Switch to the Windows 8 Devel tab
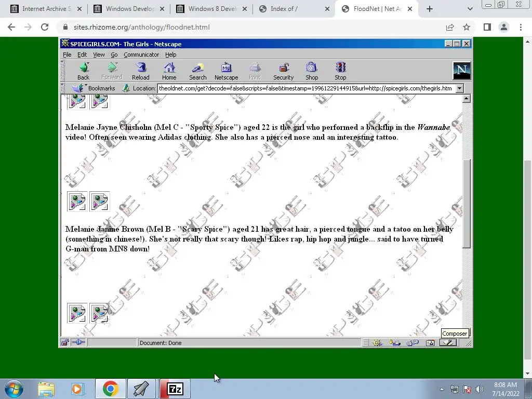The height and width of the screenshot is (399, 532). coord(211,9)
